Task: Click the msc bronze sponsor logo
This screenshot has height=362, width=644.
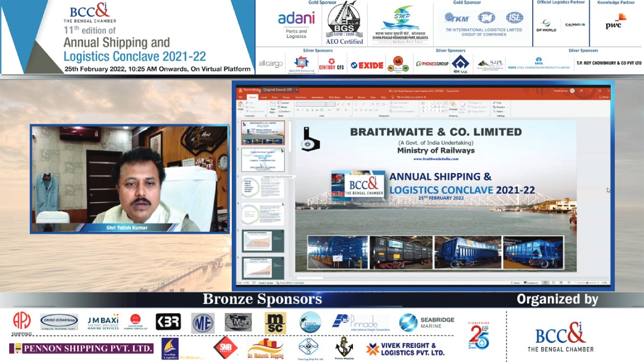Action: (275, 322)
